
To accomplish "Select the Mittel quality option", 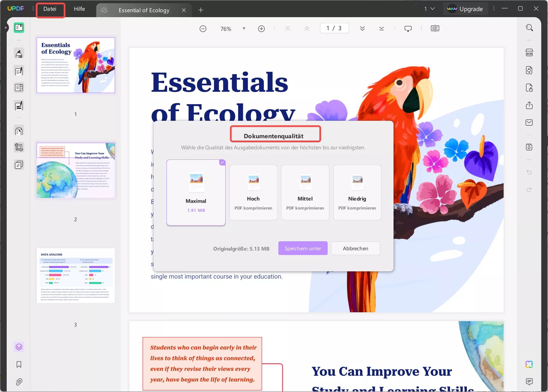I will point(305,192).
